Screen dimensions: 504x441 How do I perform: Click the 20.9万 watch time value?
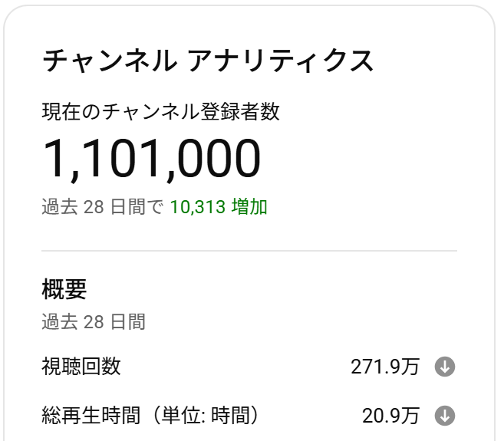(391, 416)
